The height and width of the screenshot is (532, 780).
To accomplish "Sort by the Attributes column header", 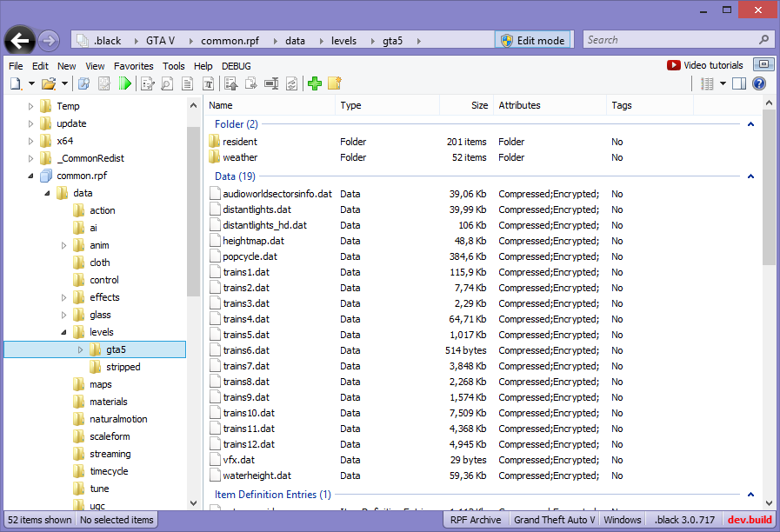I will tap(550, 105).
